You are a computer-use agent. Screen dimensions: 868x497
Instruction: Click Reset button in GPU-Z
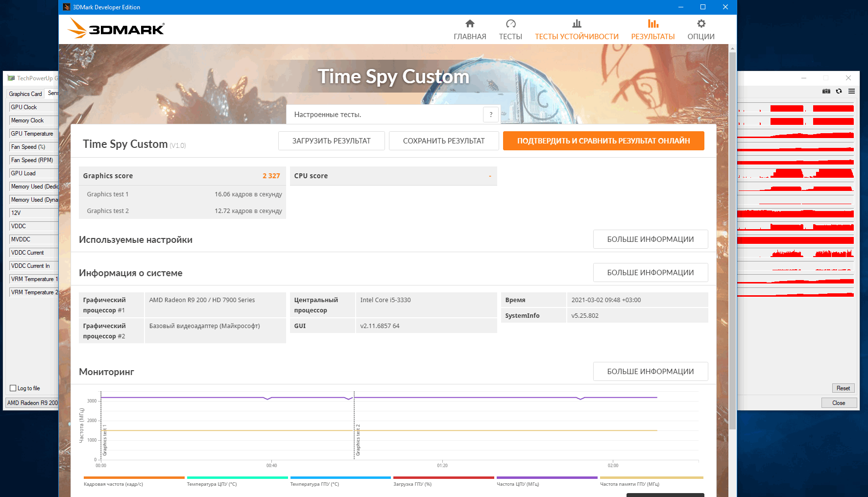843,388
